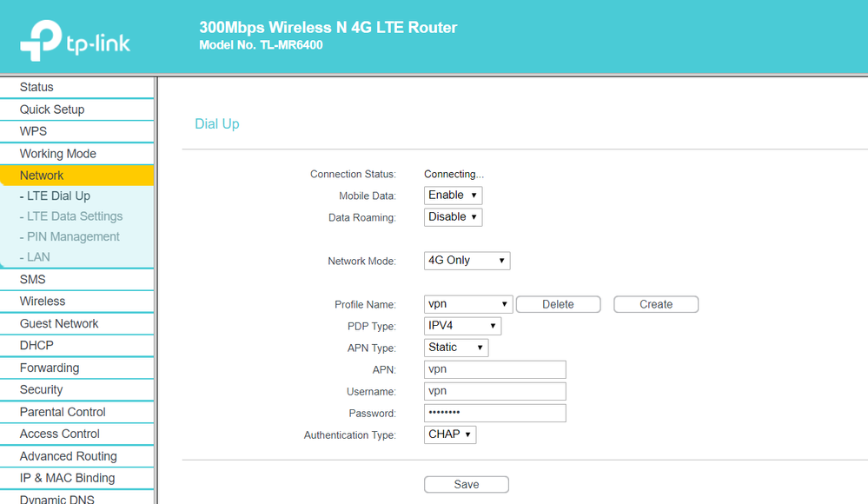Select PIN Management submenu item

tap(73, 236)
